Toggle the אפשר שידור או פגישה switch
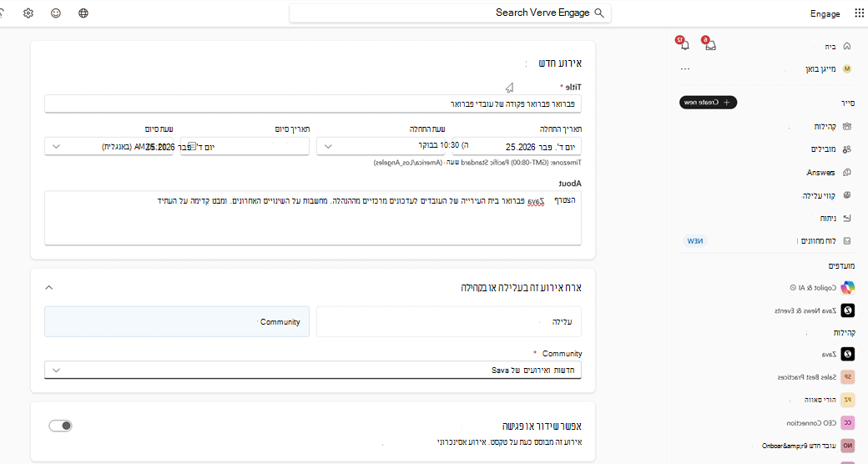Screen dimensions: 868x464 [60, 426]
